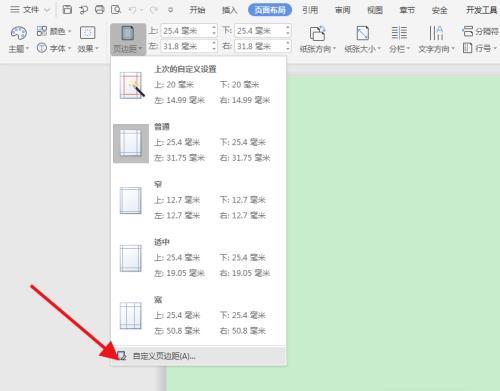Decrease the right margin with stepper arrow
The image size is (500, 391).
click(x=288, y=49)
